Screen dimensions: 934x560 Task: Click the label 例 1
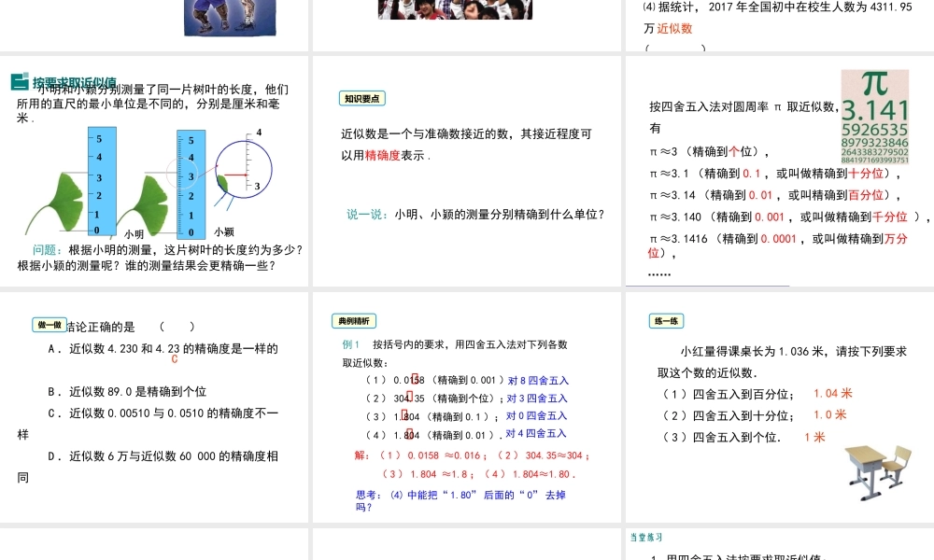(x=351, y=344)
